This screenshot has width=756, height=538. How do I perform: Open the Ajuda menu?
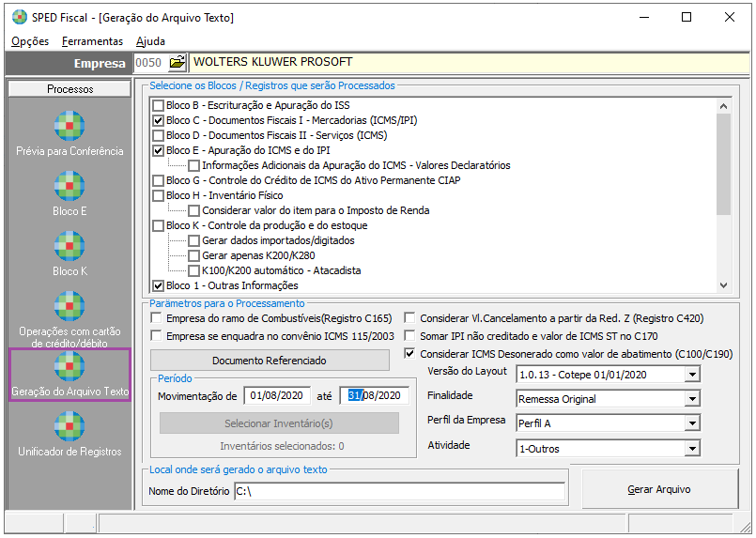pos(150,41)
